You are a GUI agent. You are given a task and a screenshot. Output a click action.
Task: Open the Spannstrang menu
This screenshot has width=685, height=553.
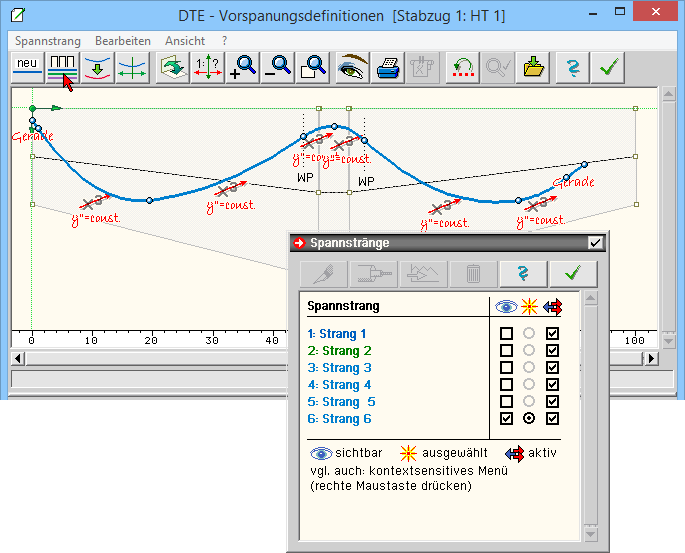click(x=48, y=41)
